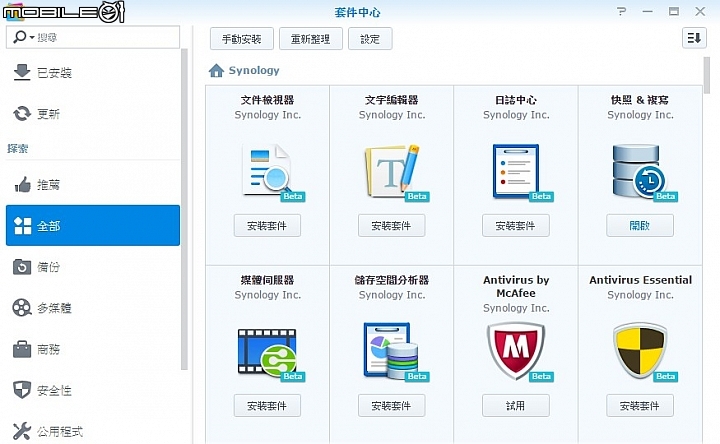The width and height of the screenshot is (720, 444).
Task: Select the 備份 backup category
Action: [93, 267]
